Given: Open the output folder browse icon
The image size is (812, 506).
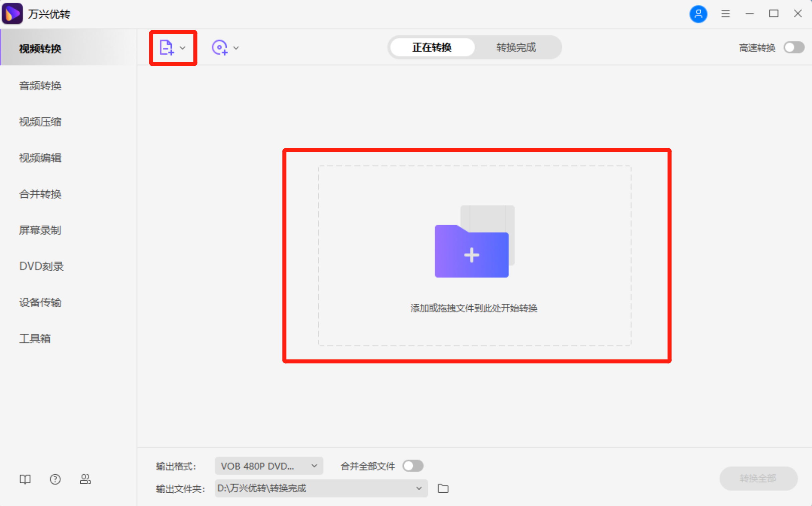Looking at the screenshot, I should coord(443,488).
